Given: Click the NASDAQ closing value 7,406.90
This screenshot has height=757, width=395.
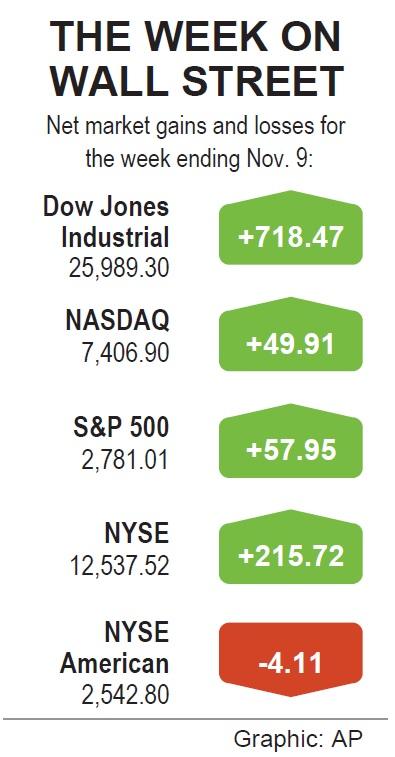Looking at the screenshot, I should click(x=125, y=353).
